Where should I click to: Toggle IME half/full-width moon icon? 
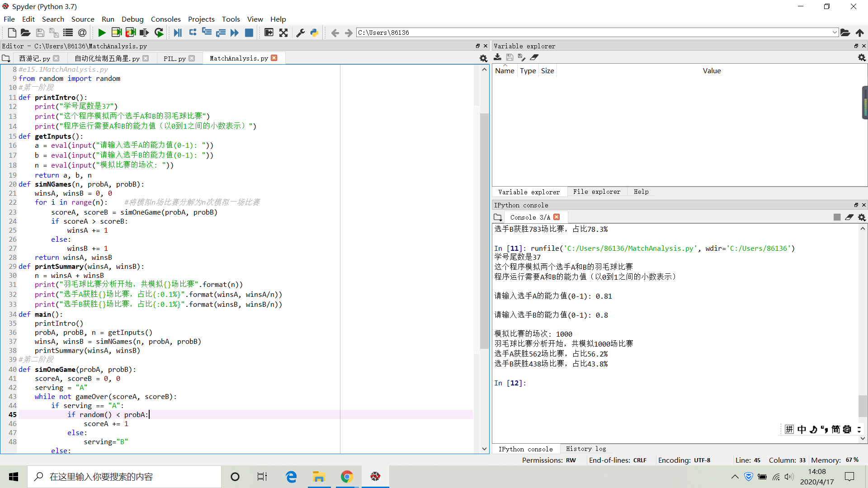click(x=813, y=429)
